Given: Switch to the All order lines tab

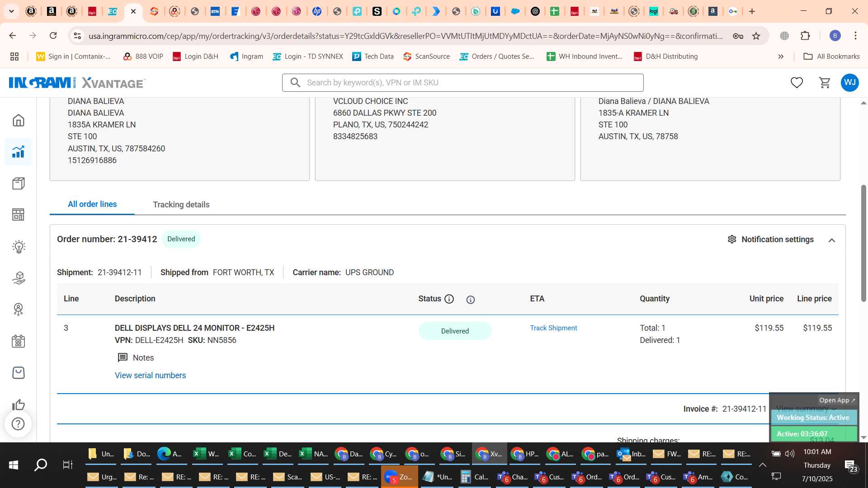Looking at the screenshot, I should point(92,204).
